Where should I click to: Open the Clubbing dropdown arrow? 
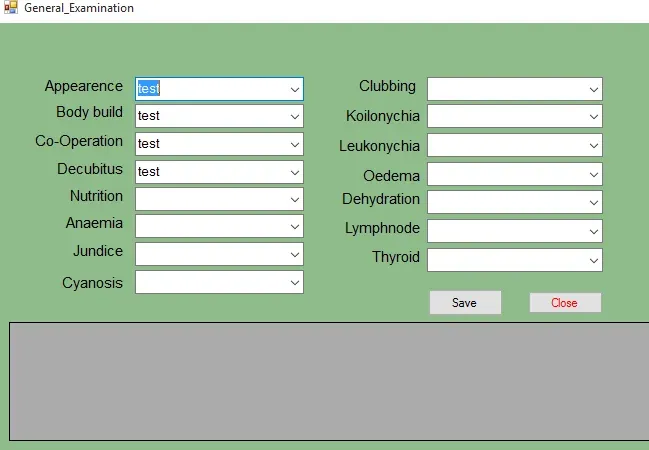[x=594, y=89]
